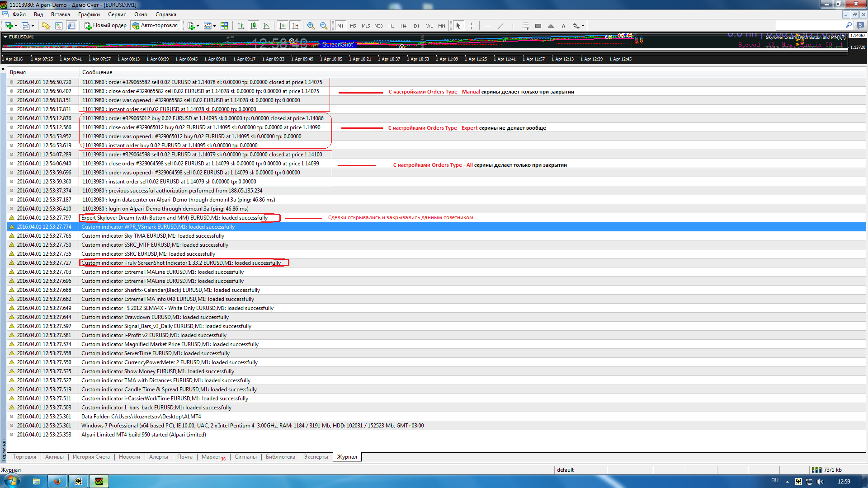Switch to the Торговля terminal tab

point(24,457)
